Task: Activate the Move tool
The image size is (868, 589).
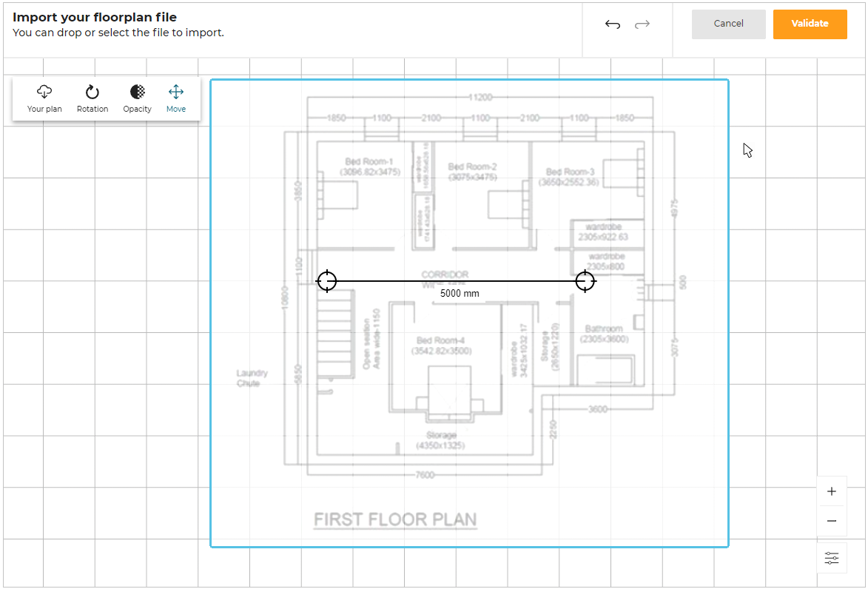Action: [176, 92]
